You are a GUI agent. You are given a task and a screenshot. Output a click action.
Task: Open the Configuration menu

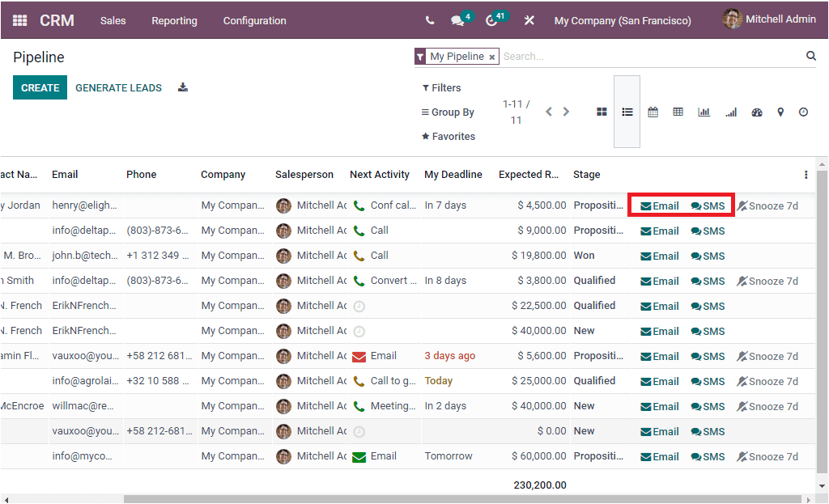pyautogui.click(x=254, y=20)
